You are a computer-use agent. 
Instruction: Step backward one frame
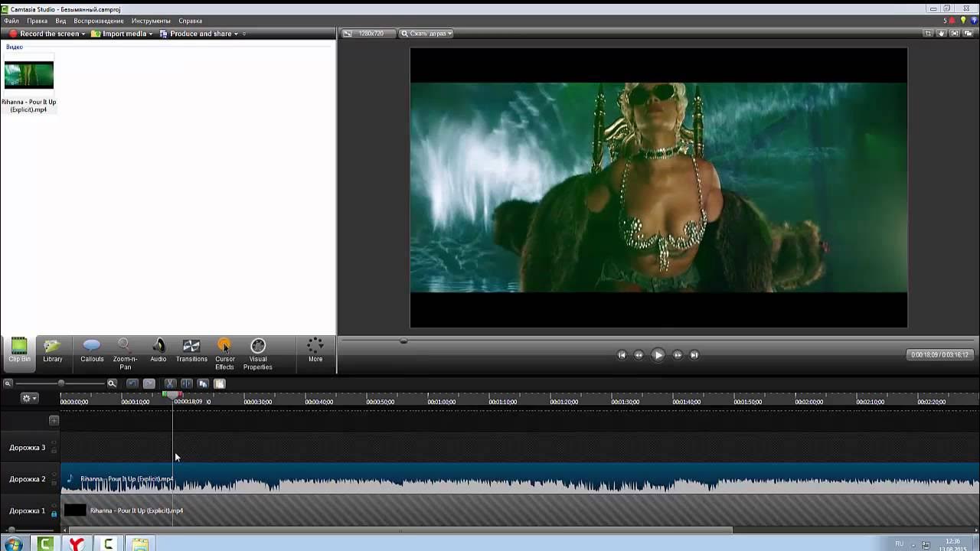pyautogui.click(x=639, y=354)
